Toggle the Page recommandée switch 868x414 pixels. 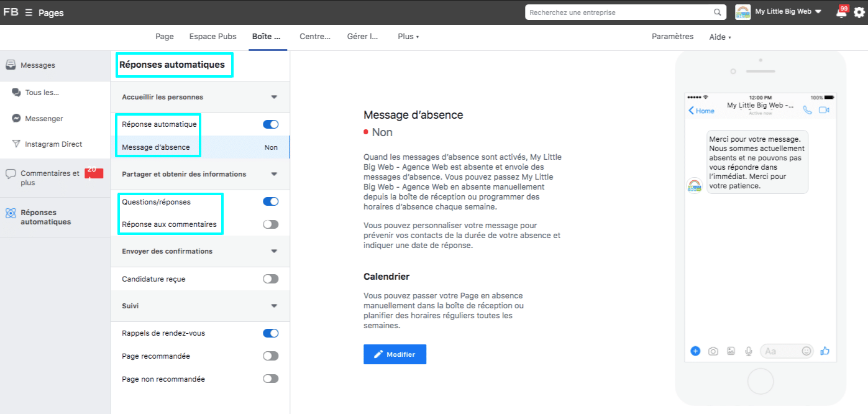[270, 356]
